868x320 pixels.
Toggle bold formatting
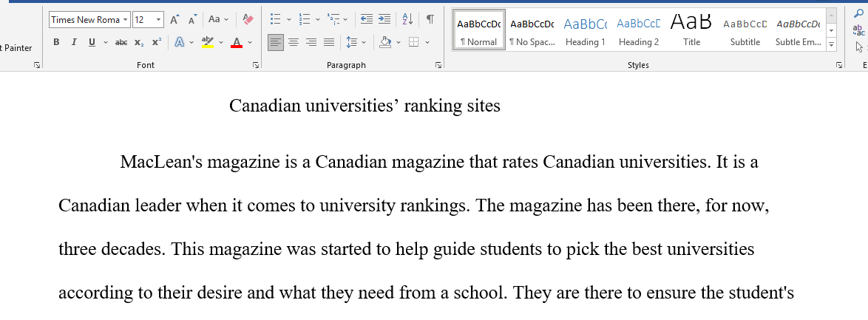pyautogui.click(x=56, y=42)
